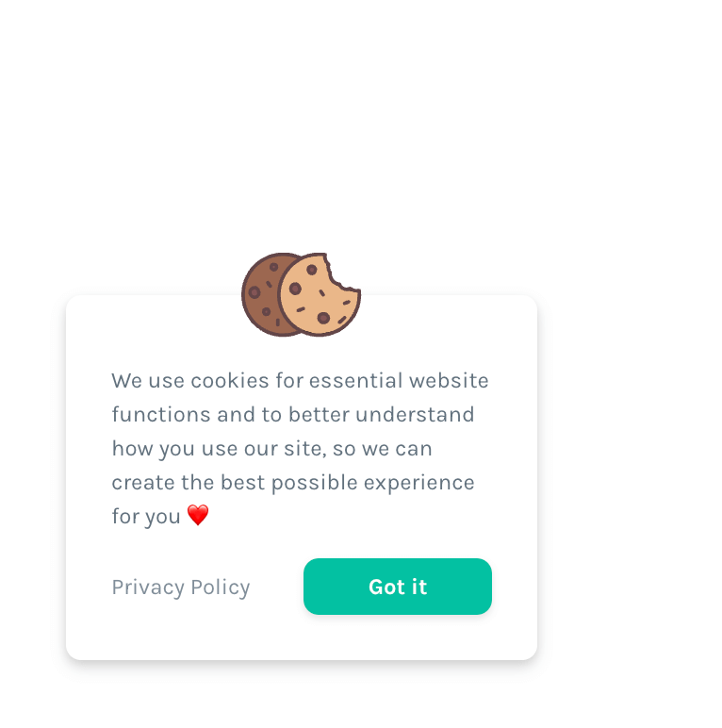Screen dimensions: 722x728
Task: Click the line "functions and to better understand"
Action: pos(292,415)
